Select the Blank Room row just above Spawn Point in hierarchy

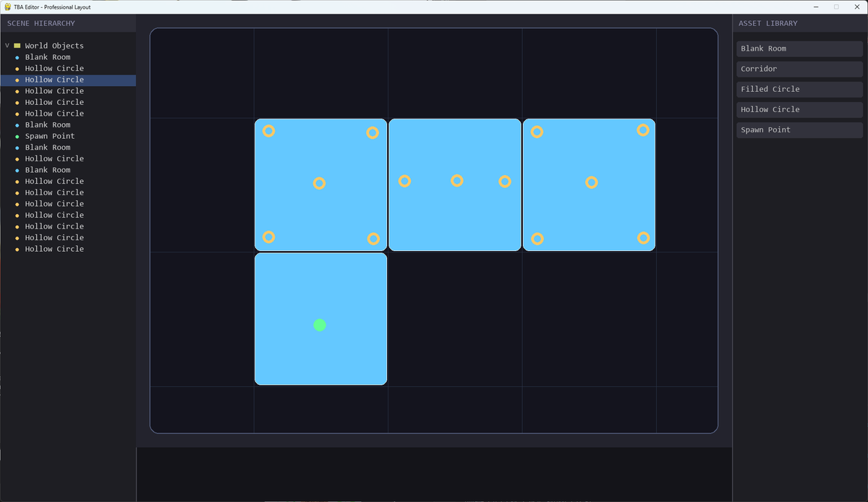click(x=68, y=124)
